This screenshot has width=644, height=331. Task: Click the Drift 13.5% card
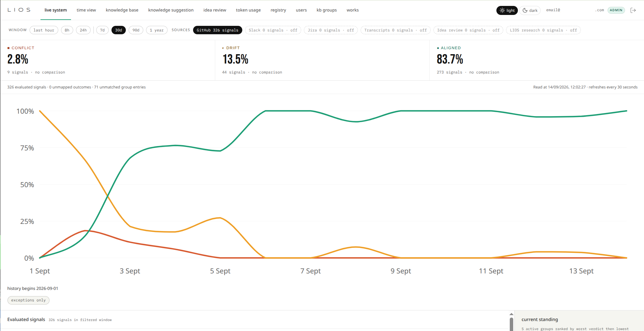(x=322, y=60)
